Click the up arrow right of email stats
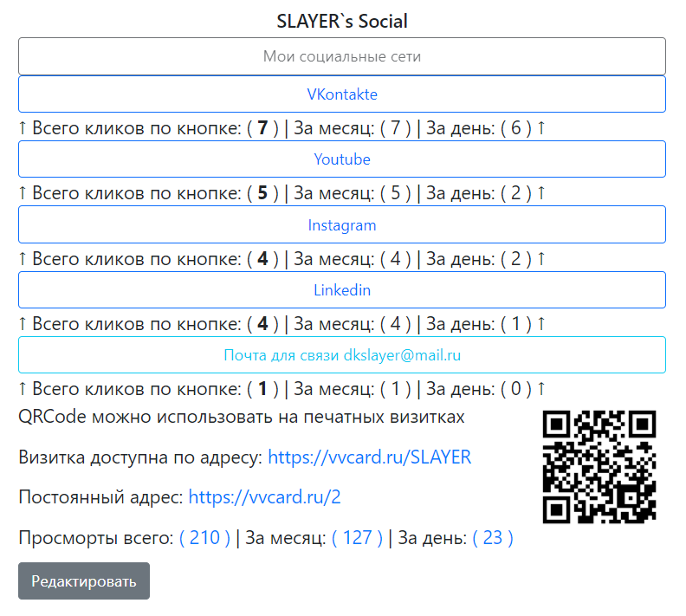This screenshot has height=616, width=686. click(541, 388)
